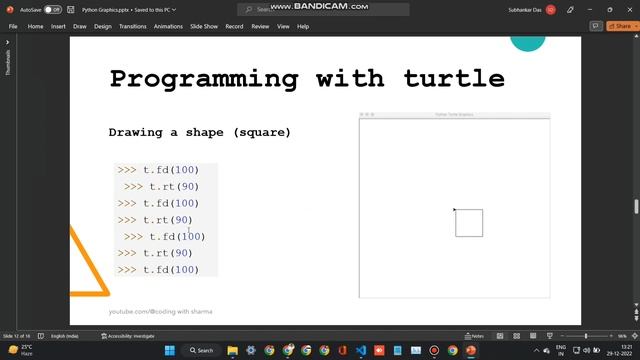Click the taskbar Search box

point(202,350)
